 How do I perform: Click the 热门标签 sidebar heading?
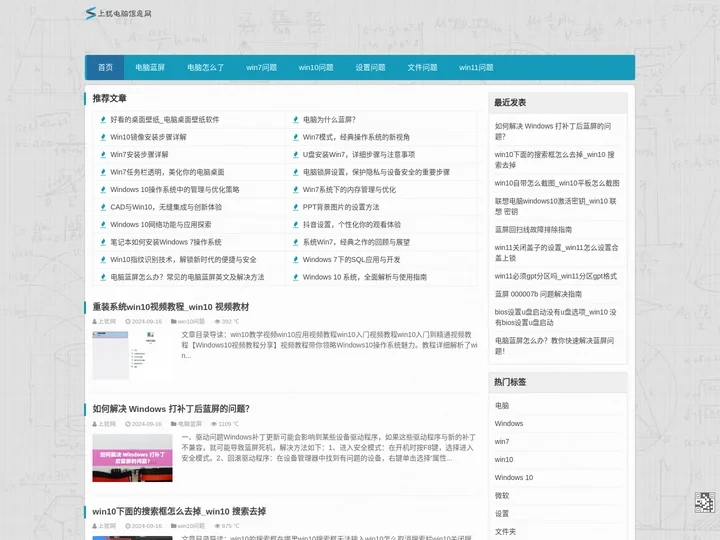pyautogui.click(x=510, y=382)
